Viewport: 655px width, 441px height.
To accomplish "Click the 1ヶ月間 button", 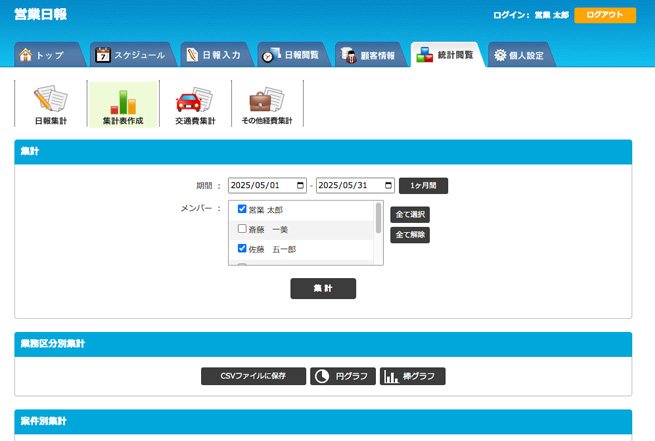I will click(x=423, y=186).
